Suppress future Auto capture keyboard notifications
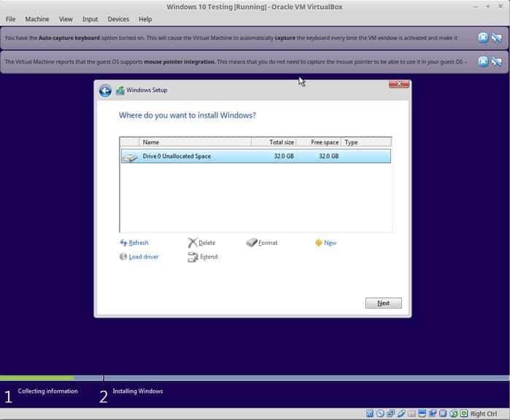 coord(497,38)
